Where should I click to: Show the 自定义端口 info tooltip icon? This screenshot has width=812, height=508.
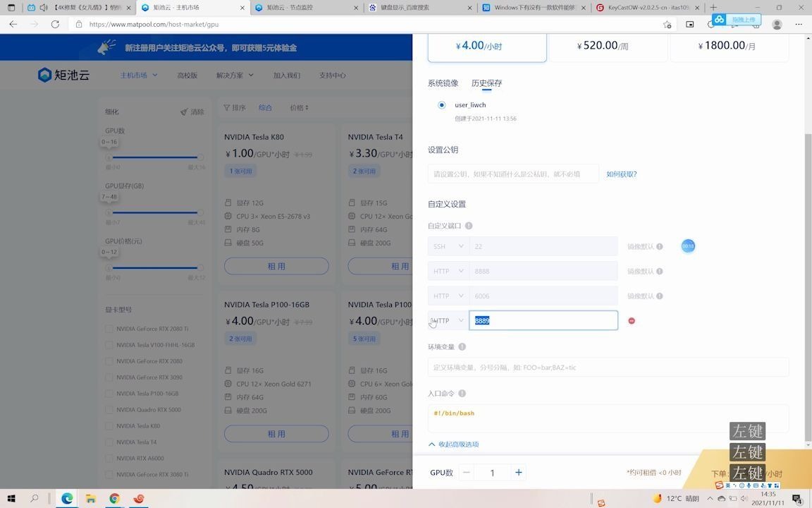point(469,226)
